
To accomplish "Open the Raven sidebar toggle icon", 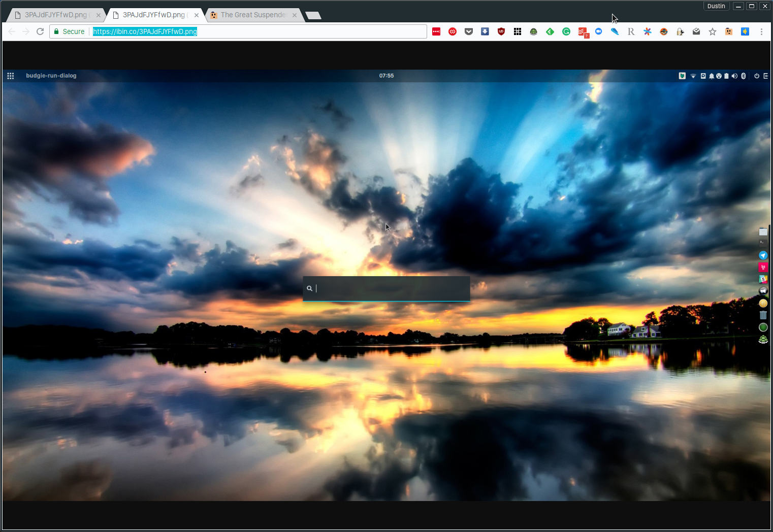I will [766, 76].
